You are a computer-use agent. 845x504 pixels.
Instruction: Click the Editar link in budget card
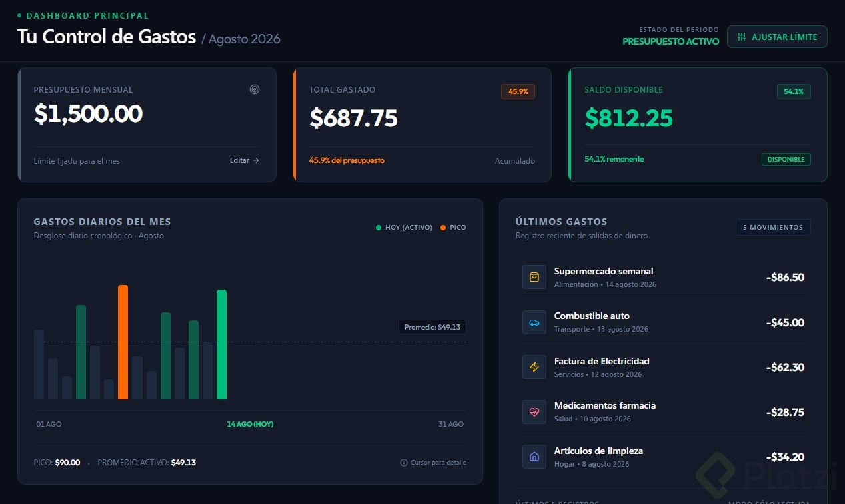point(245,160)
